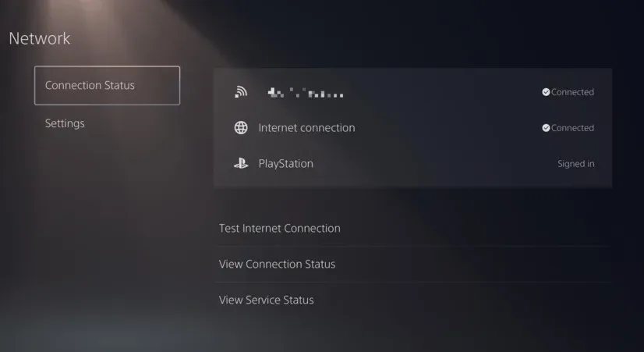Image resolution: width=644 pixels, height=352 pixels.
Task: Click the Wi-Fi signal icon
Action: coord(241,92)
